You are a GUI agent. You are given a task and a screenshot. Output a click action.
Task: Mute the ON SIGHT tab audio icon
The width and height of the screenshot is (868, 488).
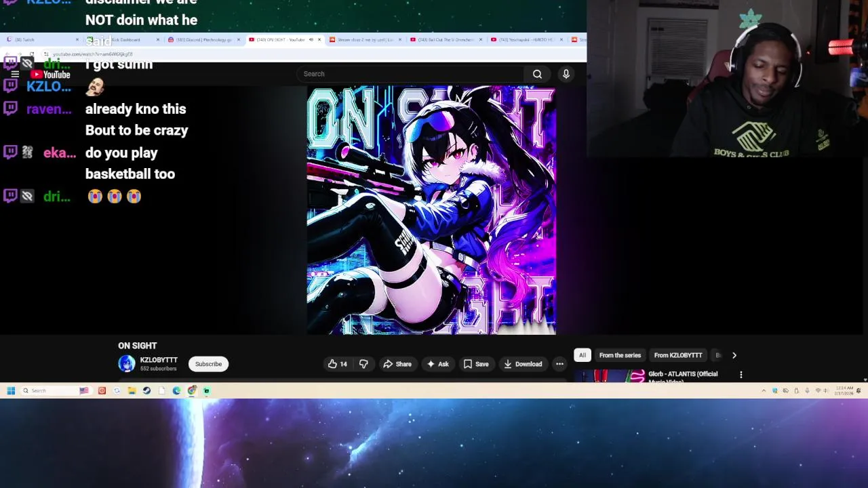311,39
